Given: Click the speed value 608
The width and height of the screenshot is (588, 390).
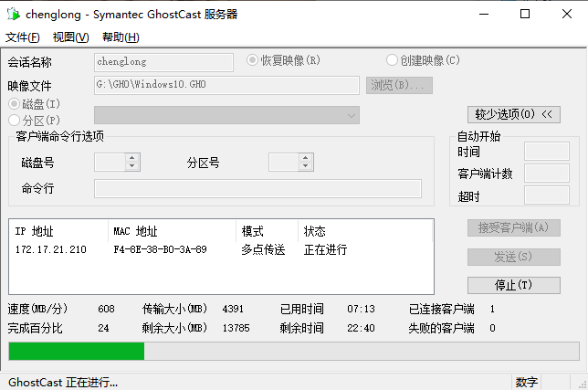Looking at the screenshot, I should point(106,309).
